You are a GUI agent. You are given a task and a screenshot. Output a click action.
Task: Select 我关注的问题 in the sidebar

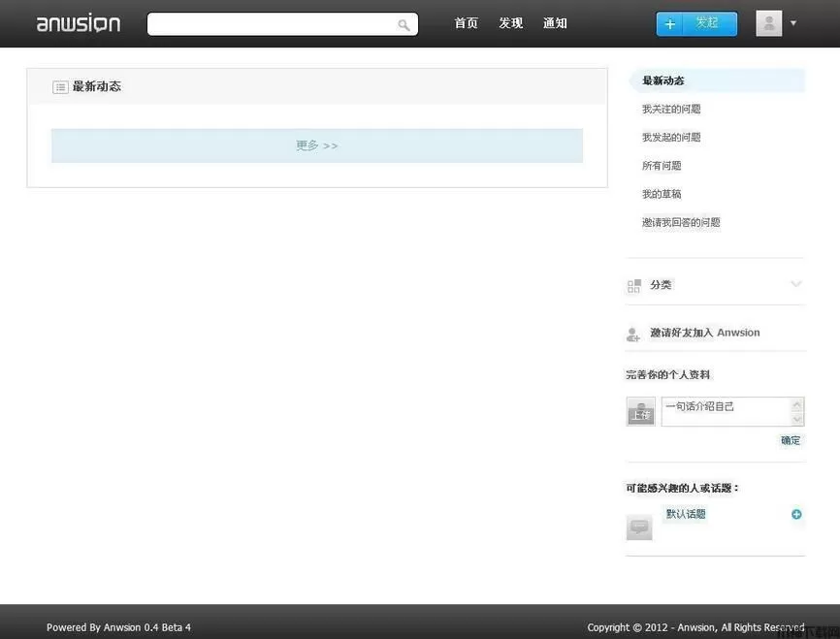pyautogui.click(x=671, y=109)
